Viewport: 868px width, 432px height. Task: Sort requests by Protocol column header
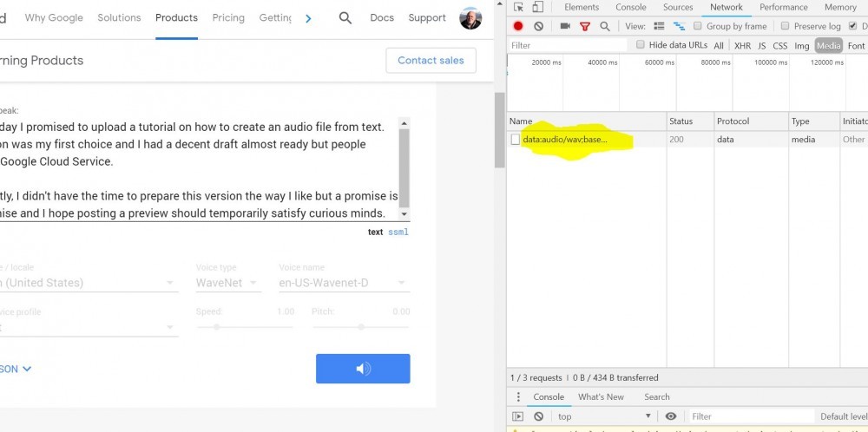pos(751,121)
